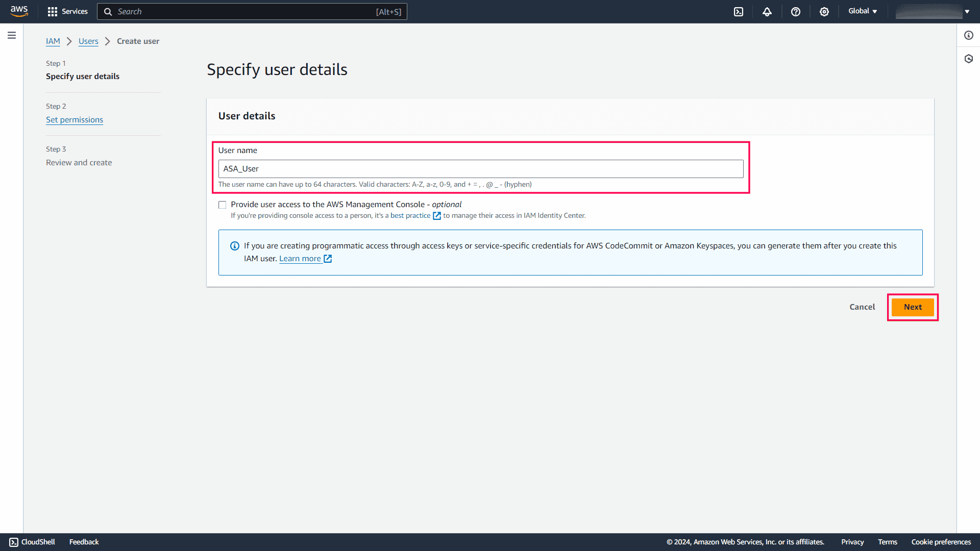The height and width of the screenshot is (551, 980).
Task: Open the CloudShell terminal icon in top bar
Action: (738, 11)
